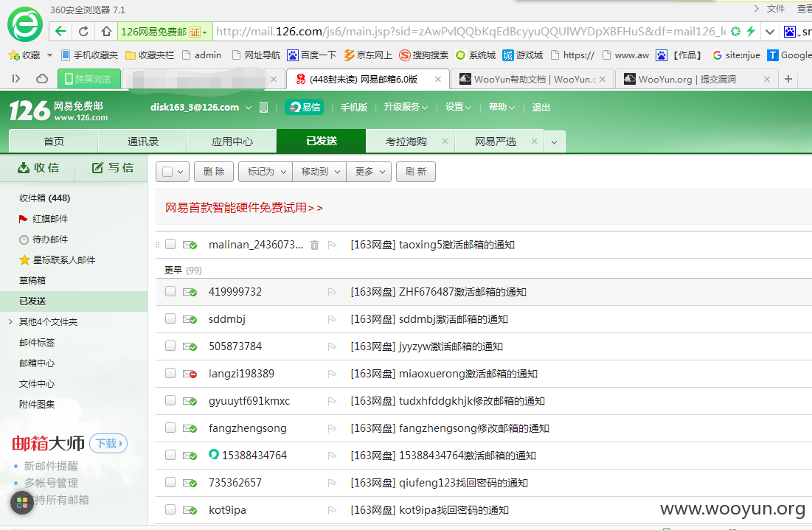The height and width of the screenshot is (530, 812).
Task: Open select-all checkbox dropdown in toolbar
Action: pyautogui.click(x=180, y=172)
